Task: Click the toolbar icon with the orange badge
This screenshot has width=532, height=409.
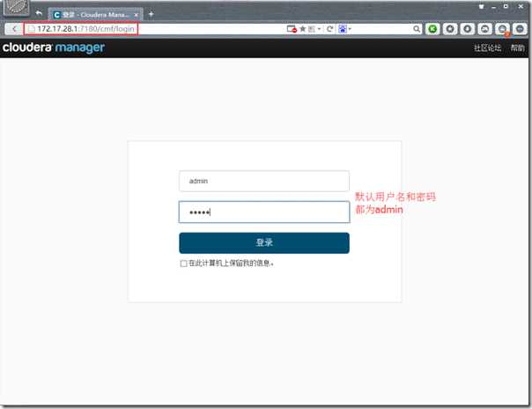Action: [502, 29]
